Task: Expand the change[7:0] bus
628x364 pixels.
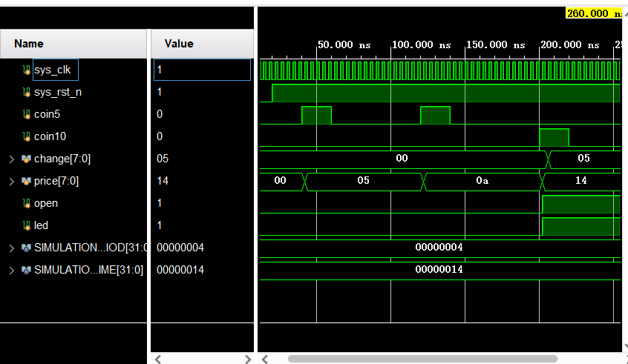Action: pyautogui.click(x=11, y=159)
